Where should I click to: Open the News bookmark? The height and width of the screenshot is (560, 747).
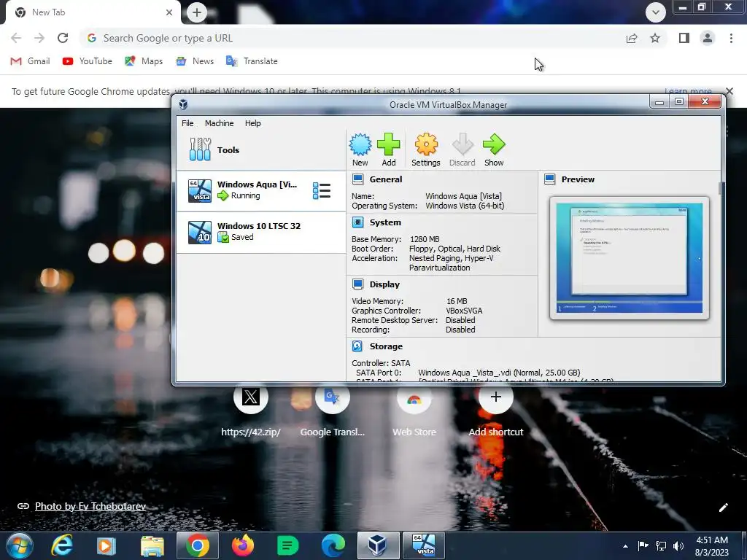[x=195, y=61]
